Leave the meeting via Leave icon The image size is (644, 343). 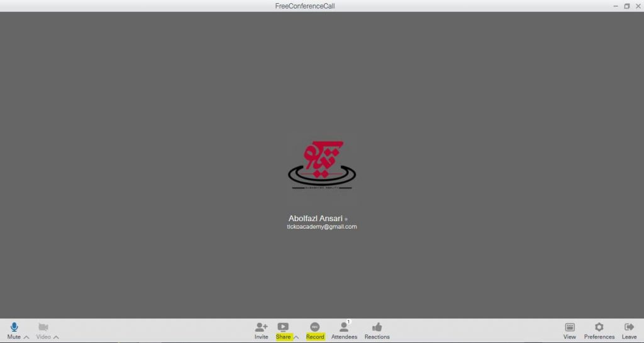[x=629, y=327]
